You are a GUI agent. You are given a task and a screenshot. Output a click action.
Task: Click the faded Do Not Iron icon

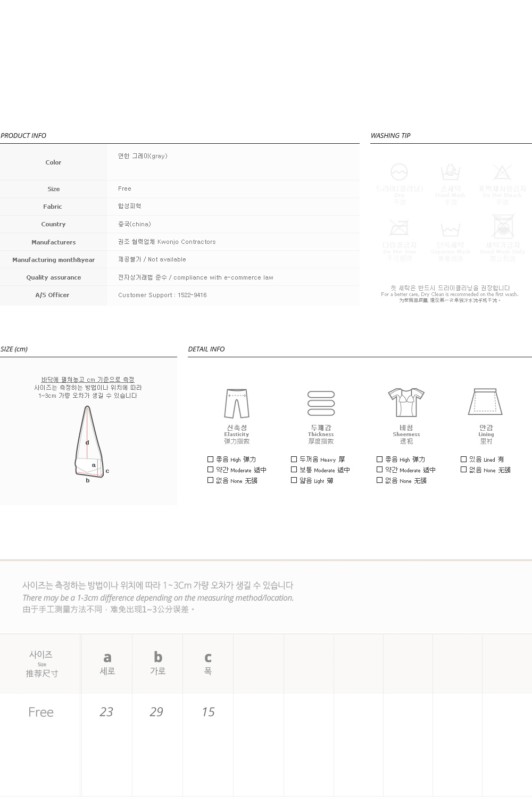pyautogui.click(x=398, y=228)
